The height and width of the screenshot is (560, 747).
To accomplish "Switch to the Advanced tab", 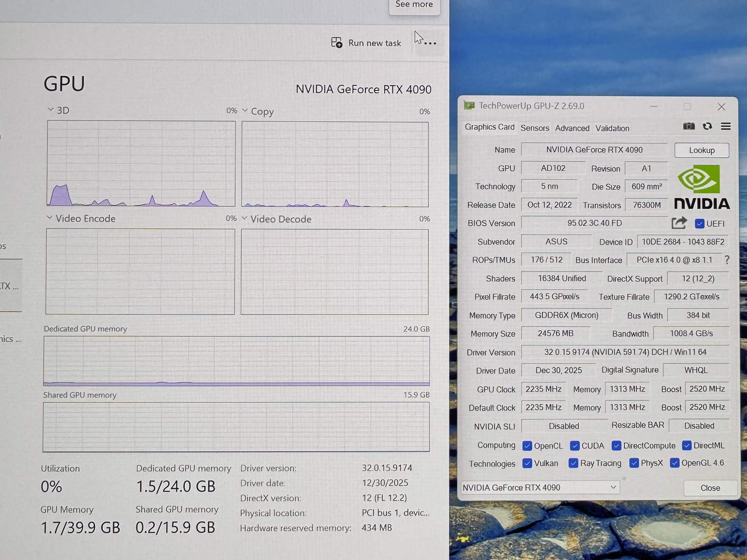I will pyautogui.click(x=572, y=128).
